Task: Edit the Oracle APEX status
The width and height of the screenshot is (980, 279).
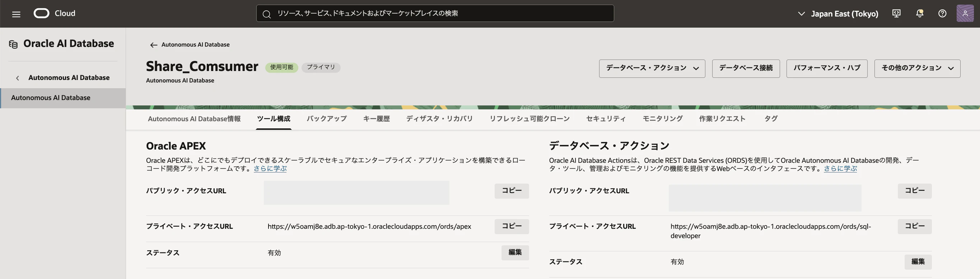Action: (x=515, y=253)
